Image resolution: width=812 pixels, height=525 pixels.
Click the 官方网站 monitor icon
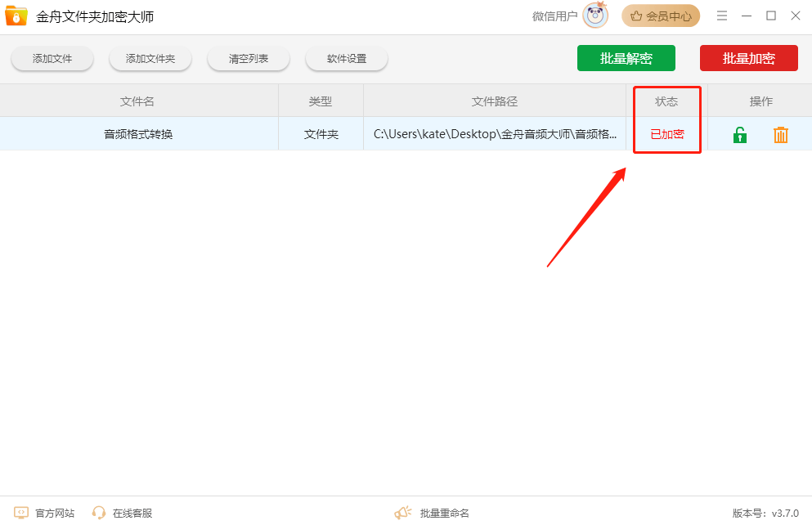[21, 513]
